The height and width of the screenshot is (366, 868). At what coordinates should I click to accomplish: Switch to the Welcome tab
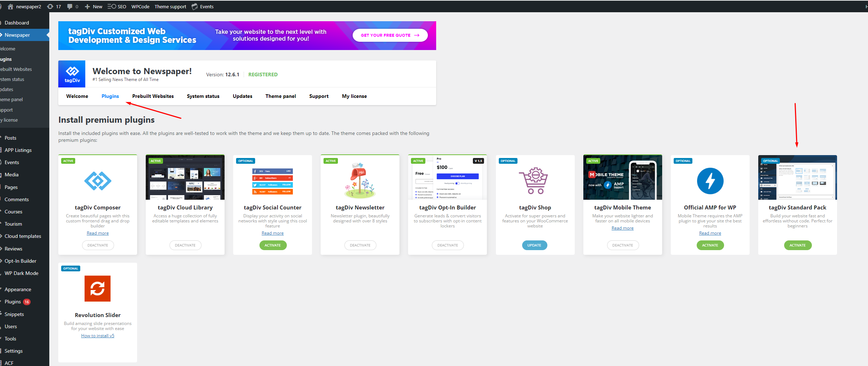click(77, 96)
